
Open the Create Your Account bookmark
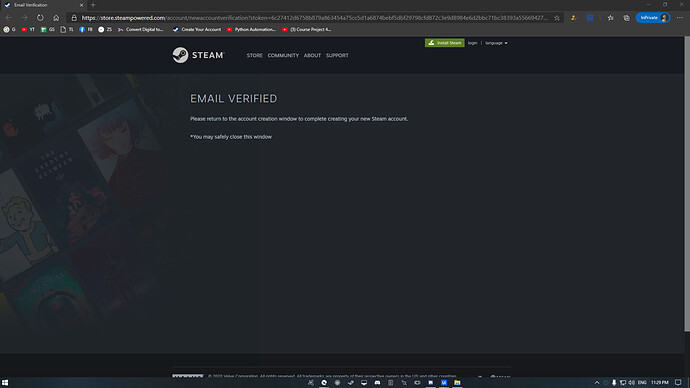pyautogui.click(x=197, y=29)
